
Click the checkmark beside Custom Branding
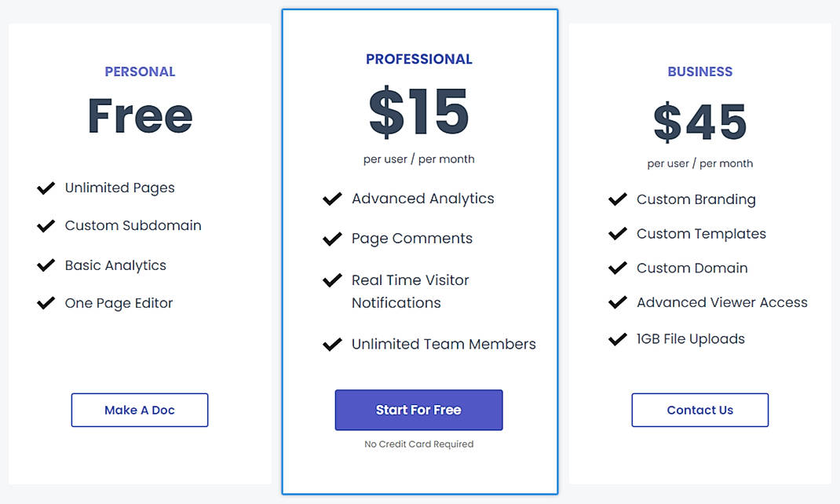point(617,199)
